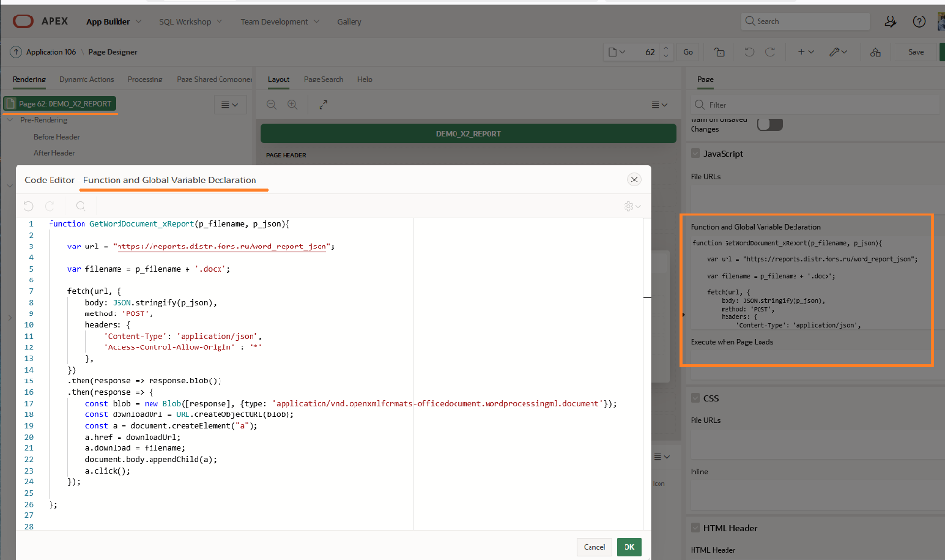
Task: Zoom in on the layout view
Action: (x=292, y=104)
